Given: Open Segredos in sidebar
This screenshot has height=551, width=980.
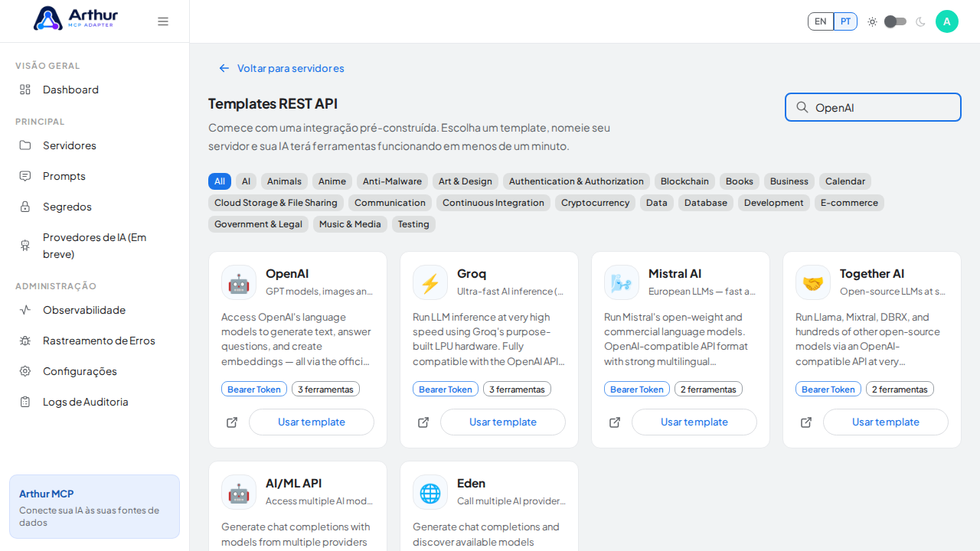Looking at the screenshot, I should [x=94, y=207].
